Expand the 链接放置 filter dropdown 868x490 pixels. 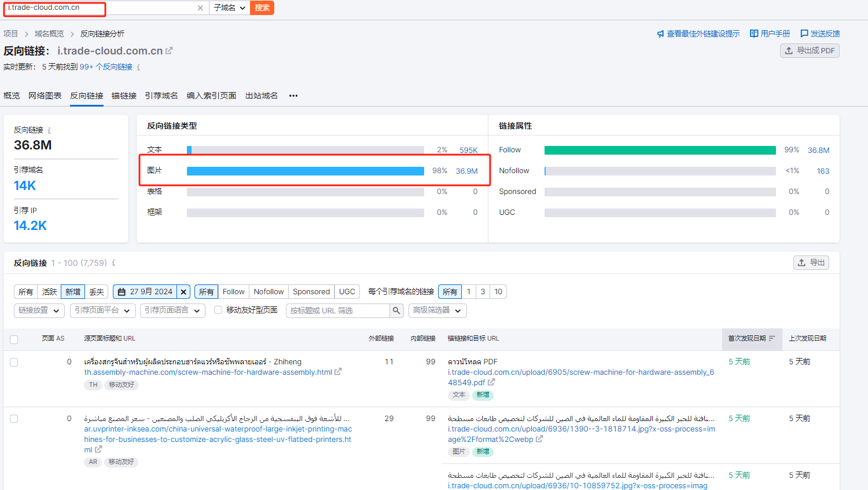click(x=39, y=310)
